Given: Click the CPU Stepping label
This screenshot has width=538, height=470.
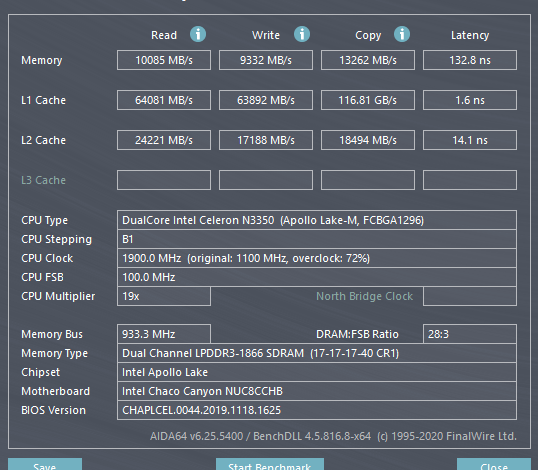Looking at the screenshot, I should [57, 239].
